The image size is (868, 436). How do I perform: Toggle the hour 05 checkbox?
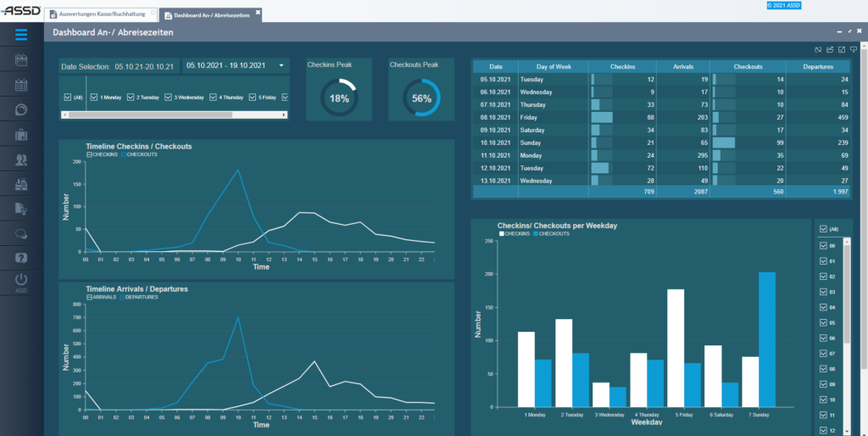[x=823, y=322]
